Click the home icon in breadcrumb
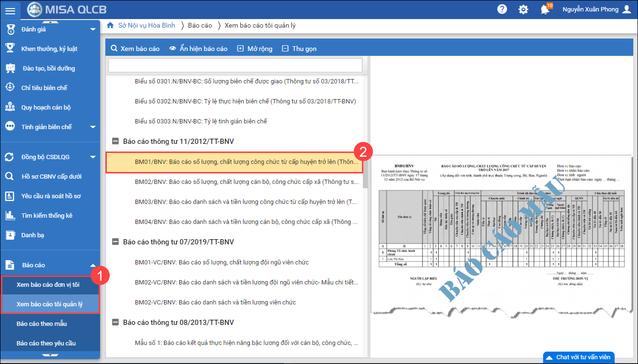This screenshot has height=364, width=638. (110, 25)
